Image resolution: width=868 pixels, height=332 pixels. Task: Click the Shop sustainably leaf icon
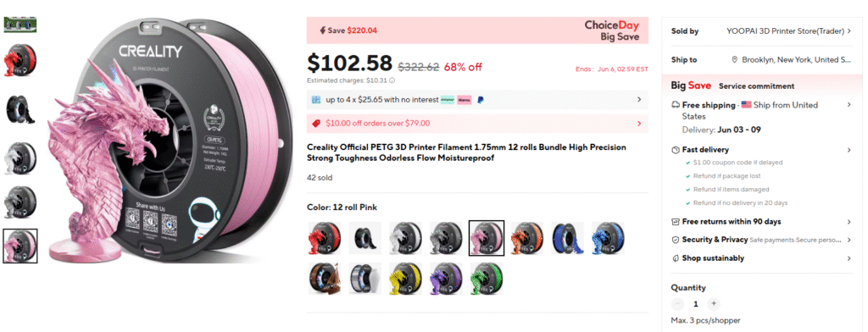[676, 258]
